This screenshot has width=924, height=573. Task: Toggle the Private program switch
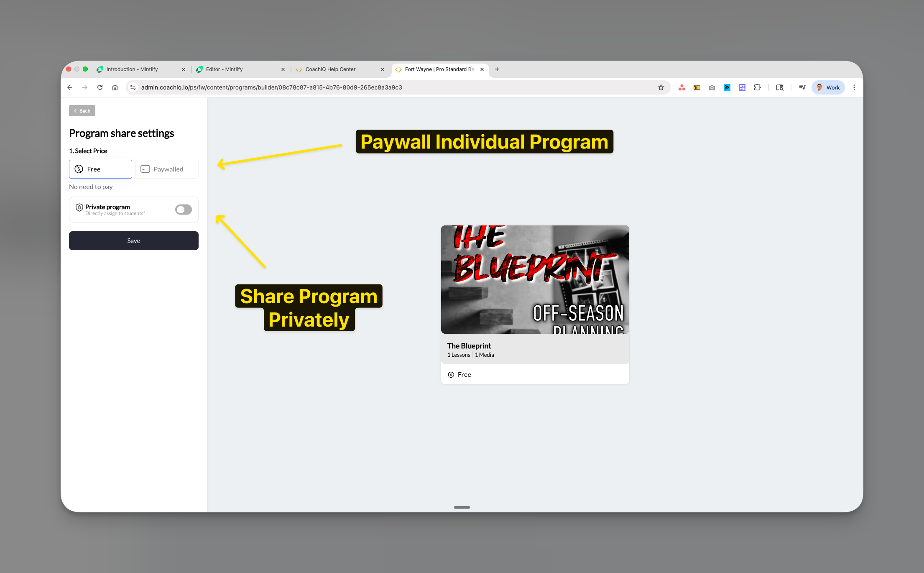(183, 210)
